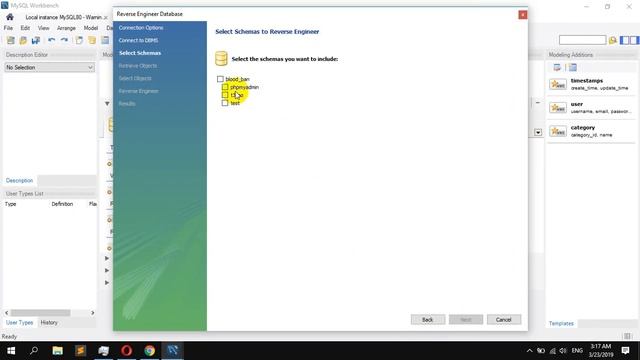Click the new document page toolbar icon
This screenshot has width=640, height=360.
[79, 40]
